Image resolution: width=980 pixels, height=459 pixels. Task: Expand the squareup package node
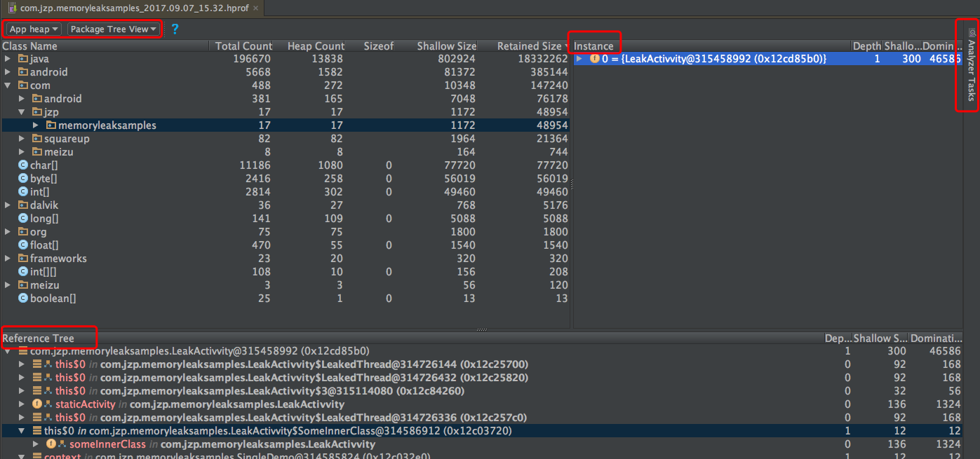point(22,139)
